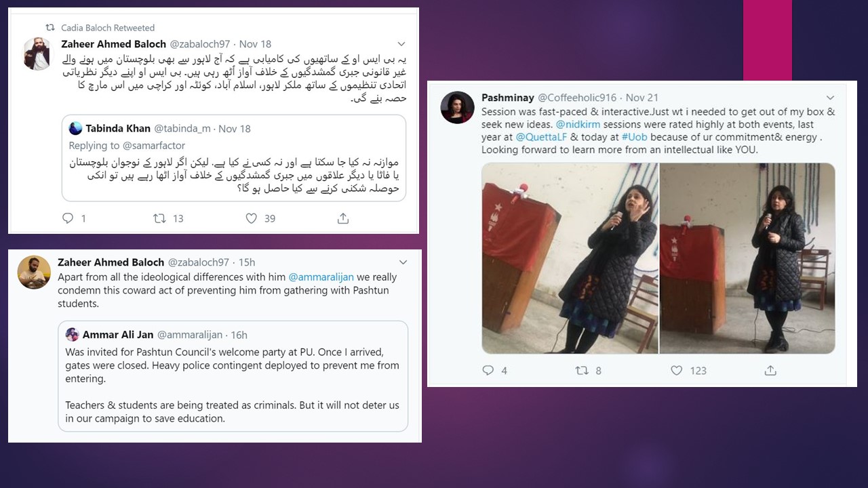Open @ammaralijan mention link

(x=321, y=277)
